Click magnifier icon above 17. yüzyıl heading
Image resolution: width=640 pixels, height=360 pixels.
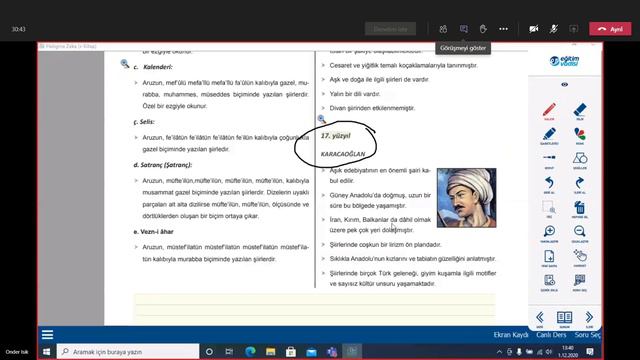(x=322, y=119)
